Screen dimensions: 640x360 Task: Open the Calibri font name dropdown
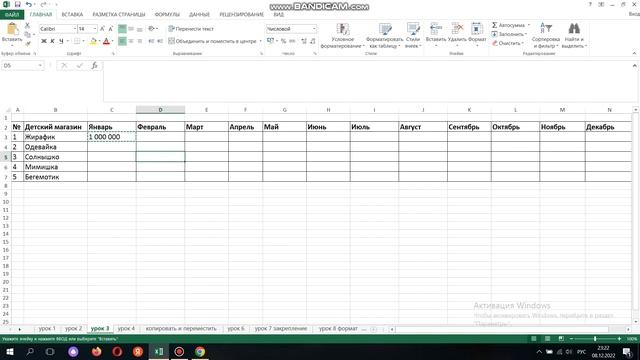(x=75, y=29)
